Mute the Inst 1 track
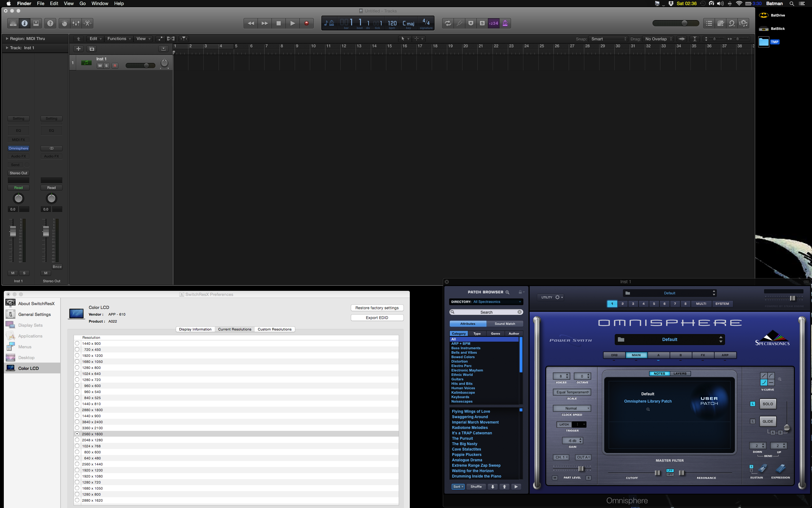 pos(100,66)
